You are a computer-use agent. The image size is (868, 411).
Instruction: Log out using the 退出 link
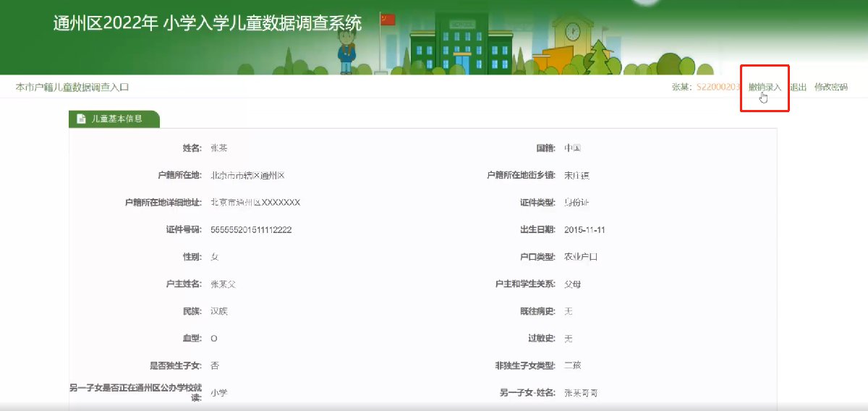(x=798, y=87)
